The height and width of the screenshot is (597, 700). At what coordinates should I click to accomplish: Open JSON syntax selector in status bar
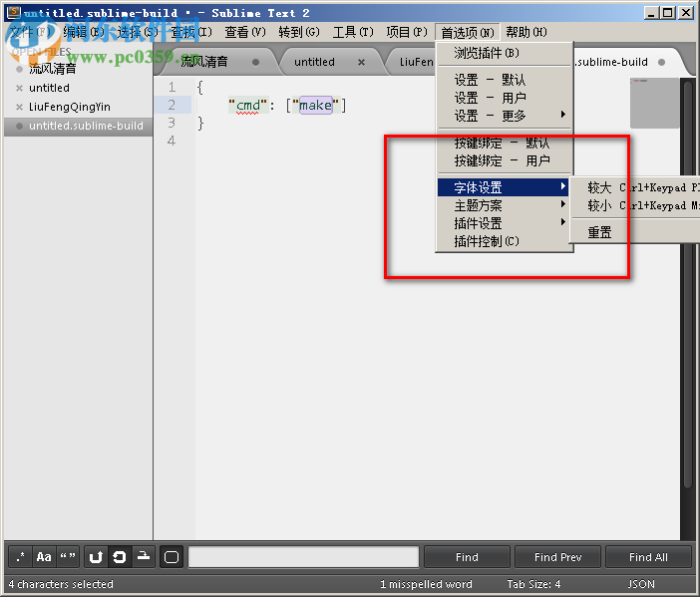641,584
